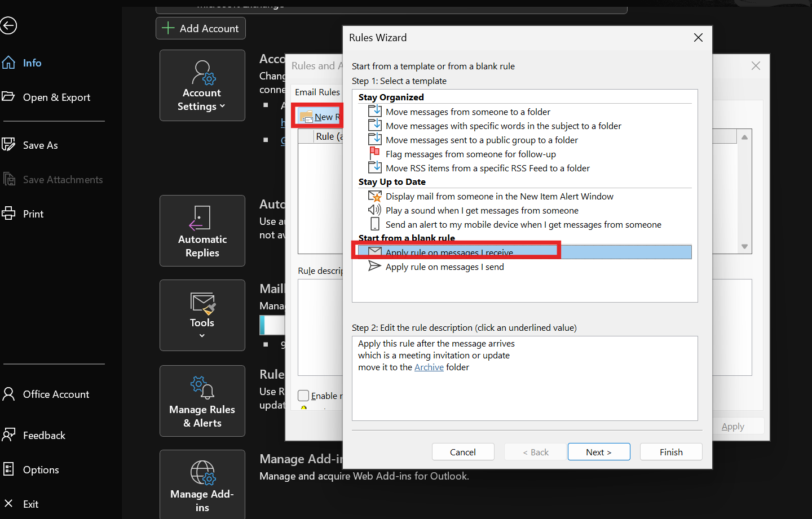Click the Exit X icon
The image size is (812, 519).
point(8,504)
